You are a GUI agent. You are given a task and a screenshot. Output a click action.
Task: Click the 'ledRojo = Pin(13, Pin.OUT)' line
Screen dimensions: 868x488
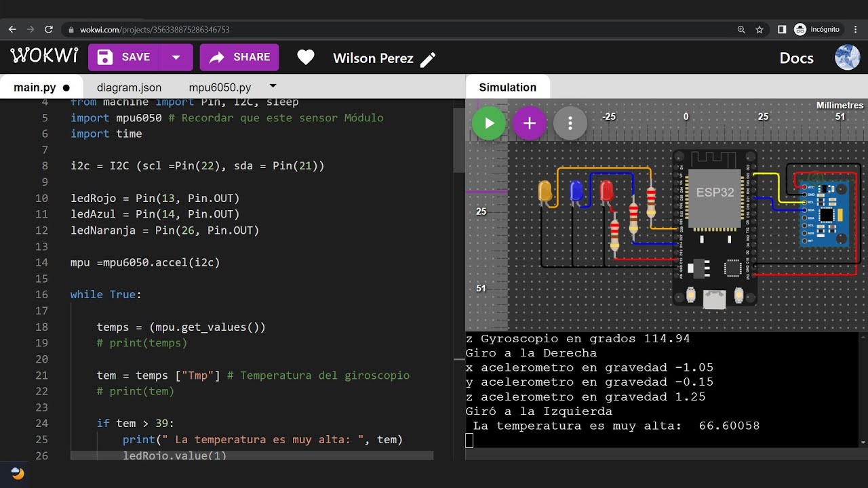pos(155,198)
